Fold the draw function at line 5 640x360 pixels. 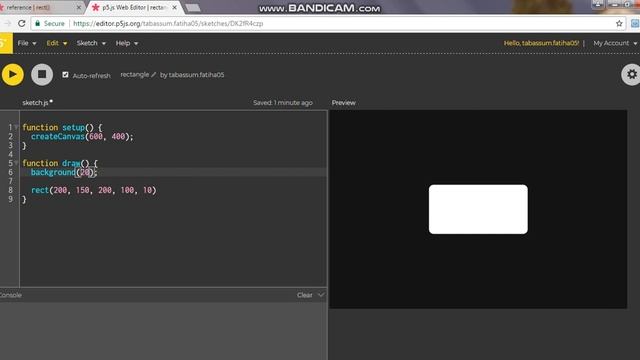click(x=16, y=163)
